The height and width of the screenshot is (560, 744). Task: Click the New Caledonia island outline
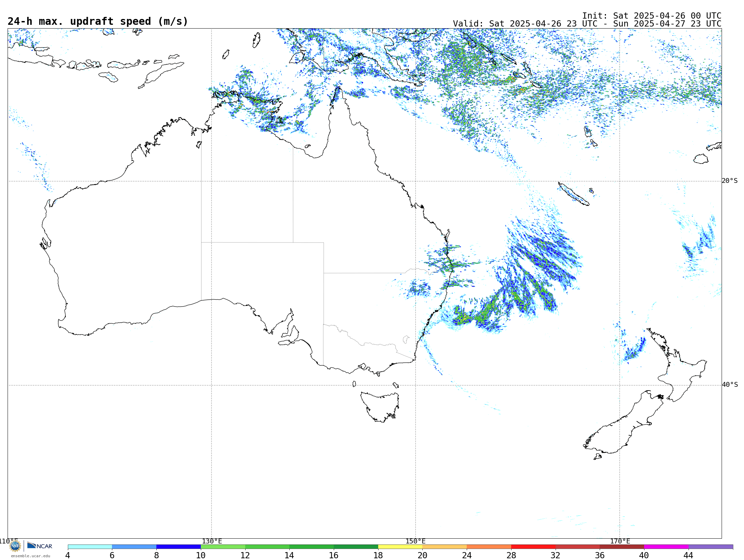click(573, 194)
